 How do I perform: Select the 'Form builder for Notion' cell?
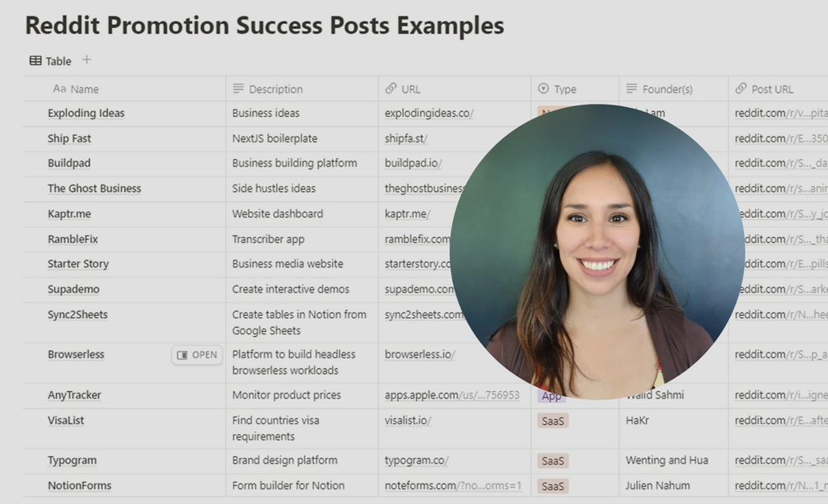tap(302, 486)
